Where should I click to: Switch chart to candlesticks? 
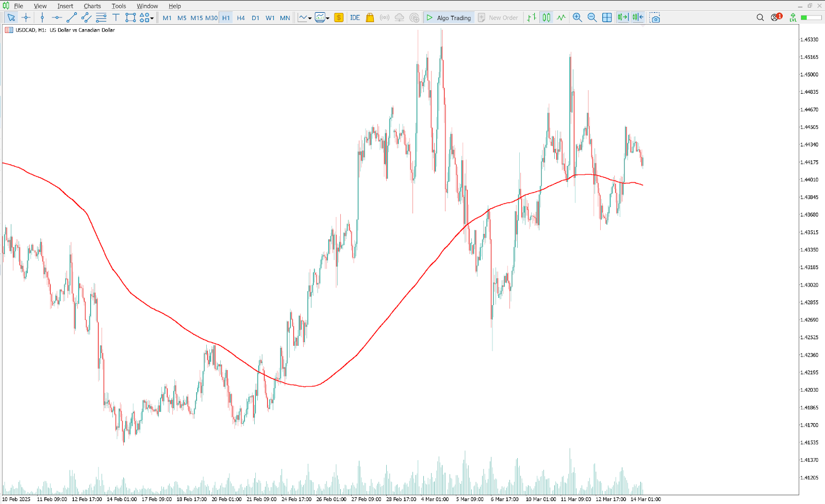547,18
